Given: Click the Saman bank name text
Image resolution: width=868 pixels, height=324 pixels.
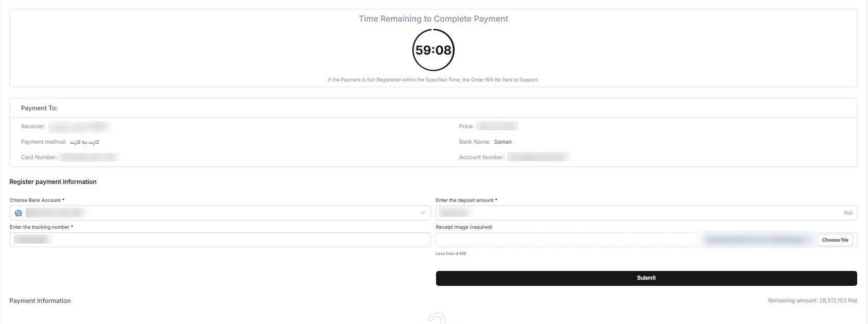Looking at the screenshot, I should [503, 142].
